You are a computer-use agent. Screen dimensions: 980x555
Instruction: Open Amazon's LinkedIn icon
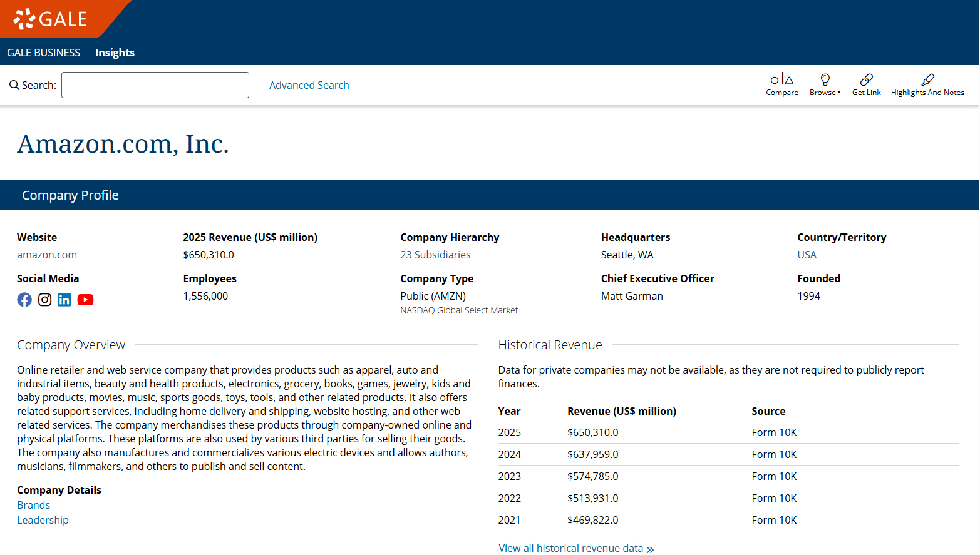pyautogui.click(x=64, y=300)
